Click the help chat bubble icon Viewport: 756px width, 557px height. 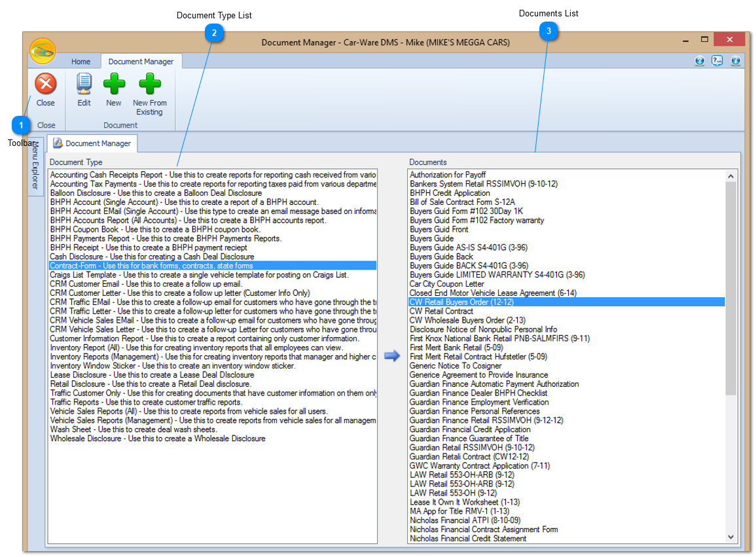click(x=717, y=61)
